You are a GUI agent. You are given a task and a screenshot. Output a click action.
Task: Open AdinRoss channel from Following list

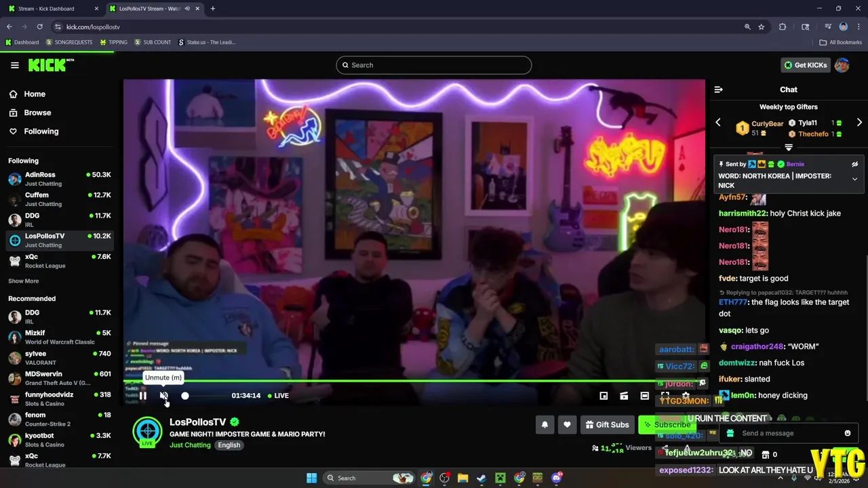59,179
